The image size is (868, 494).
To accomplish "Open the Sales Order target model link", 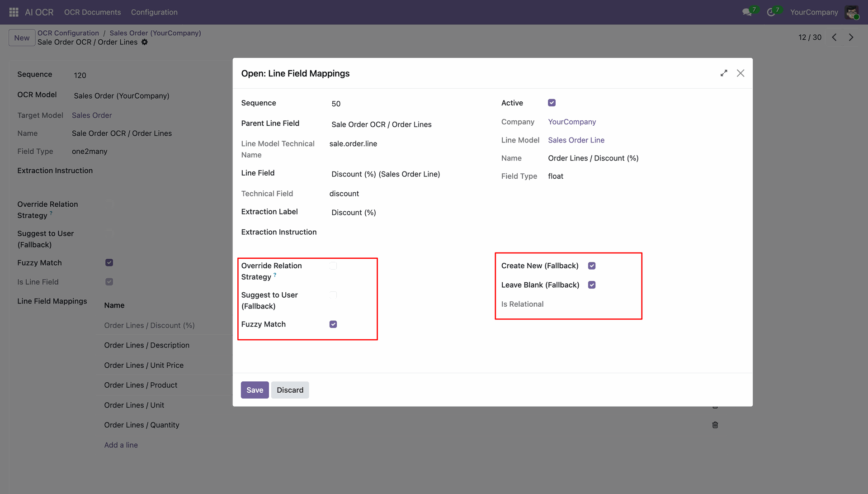I will [x=92, y=115].
